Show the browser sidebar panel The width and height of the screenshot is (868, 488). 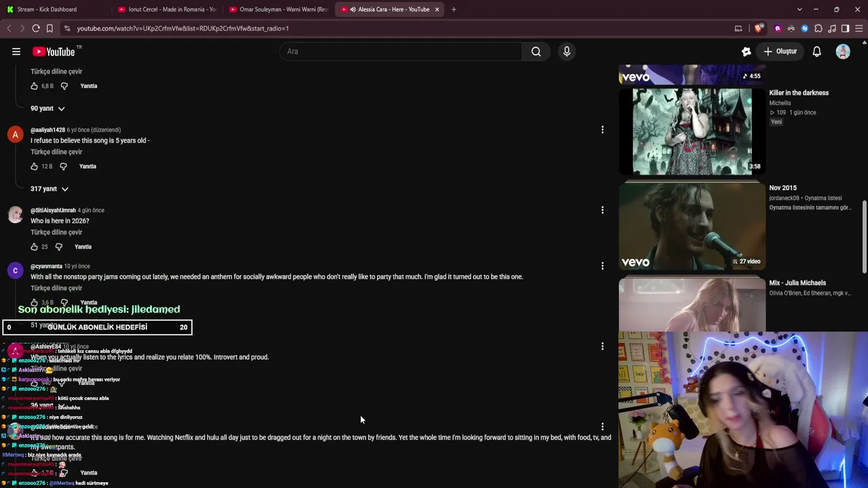coord(846,28)
